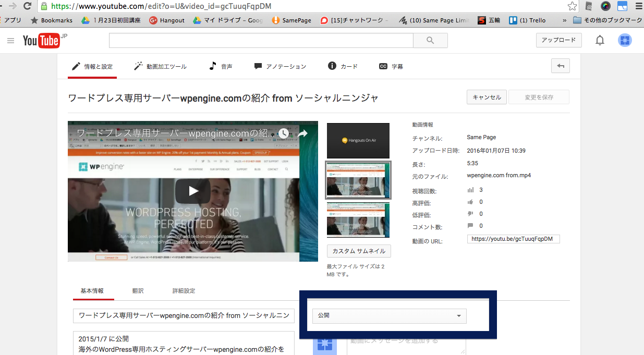Click the アップロード button

point(558,40)
